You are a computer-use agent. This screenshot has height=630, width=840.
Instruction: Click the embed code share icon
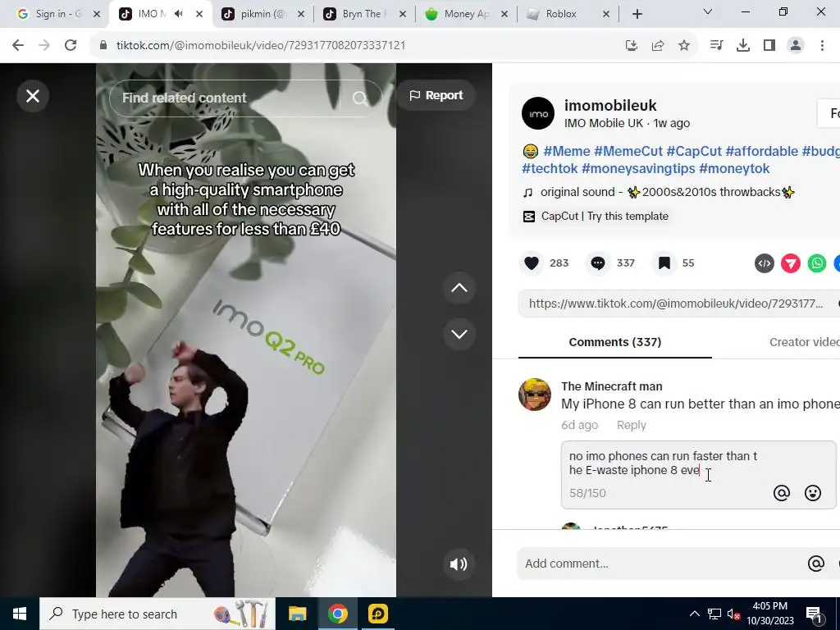[765, 263]
